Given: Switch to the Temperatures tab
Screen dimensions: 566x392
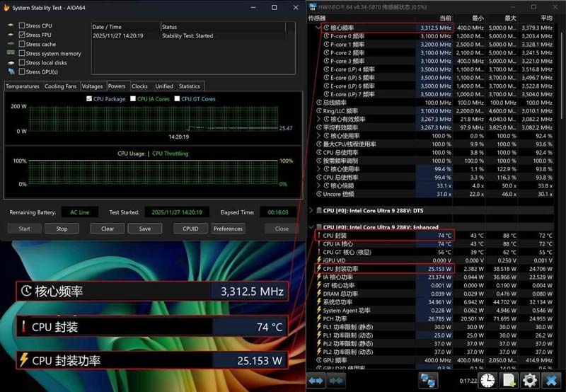Looking at the screenshot, I should [x=22, y=86].
